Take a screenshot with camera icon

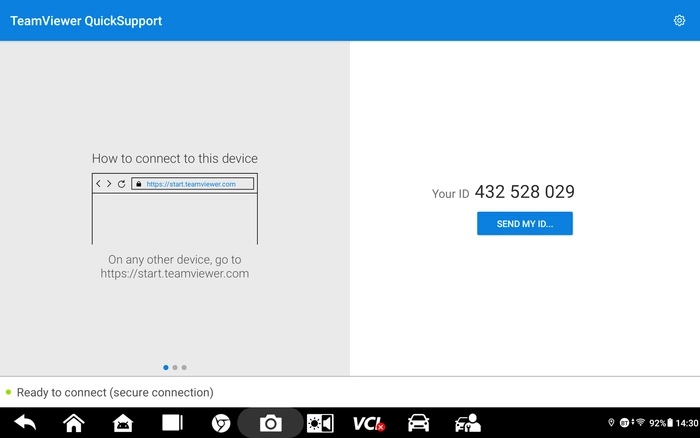click(271, 423)
